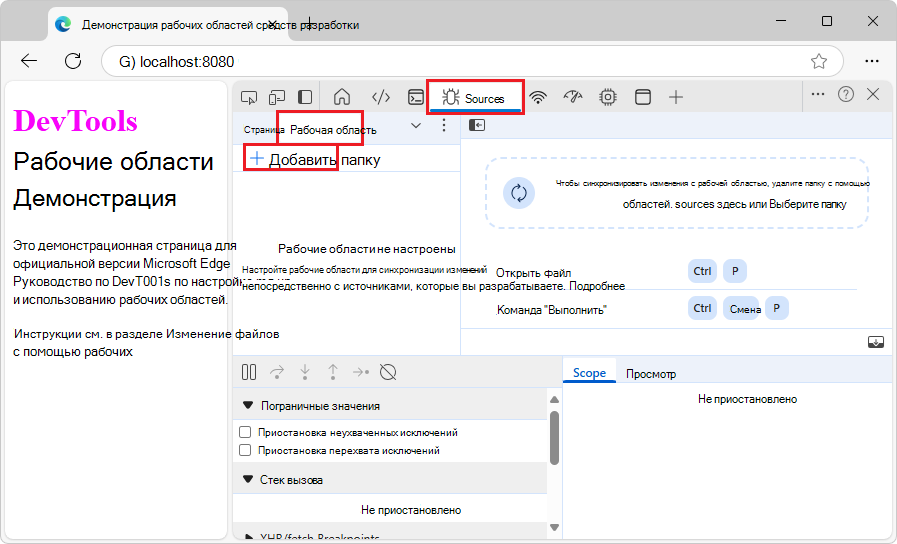Open the Network tool wifi icon
Screen dimensions: 897x544
click(538, 97)
